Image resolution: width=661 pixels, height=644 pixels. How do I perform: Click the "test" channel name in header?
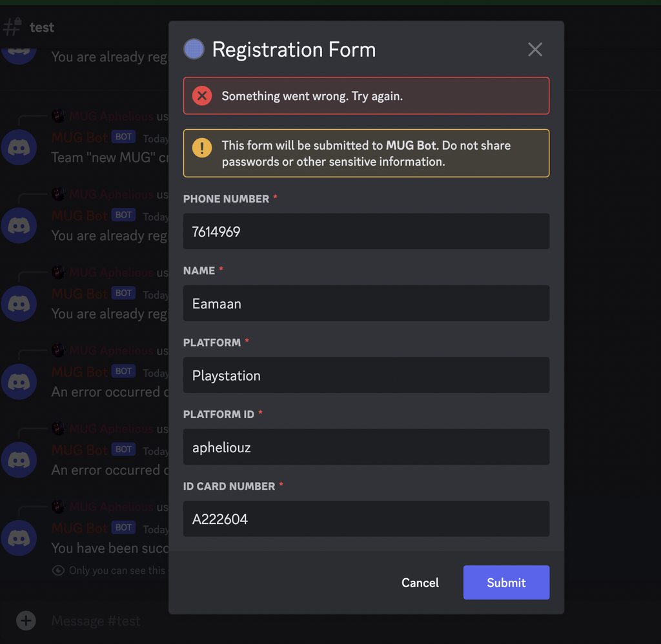(42, 27)
